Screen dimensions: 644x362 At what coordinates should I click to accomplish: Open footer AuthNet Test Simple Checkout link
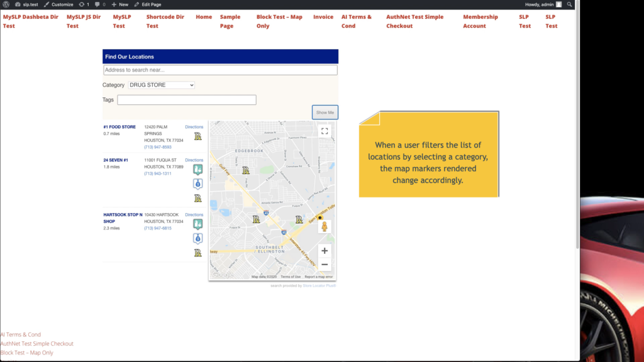tap(37, 344)
